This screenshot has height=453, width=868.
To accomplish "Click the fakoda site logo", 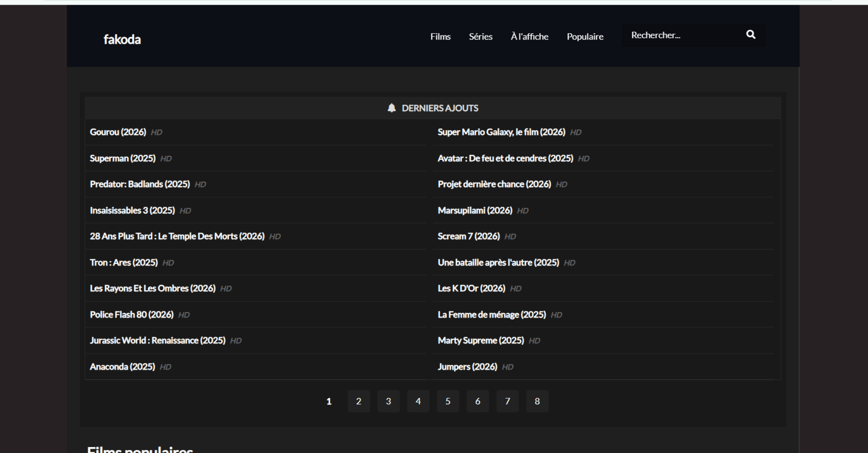I will [x=122, y=40].
